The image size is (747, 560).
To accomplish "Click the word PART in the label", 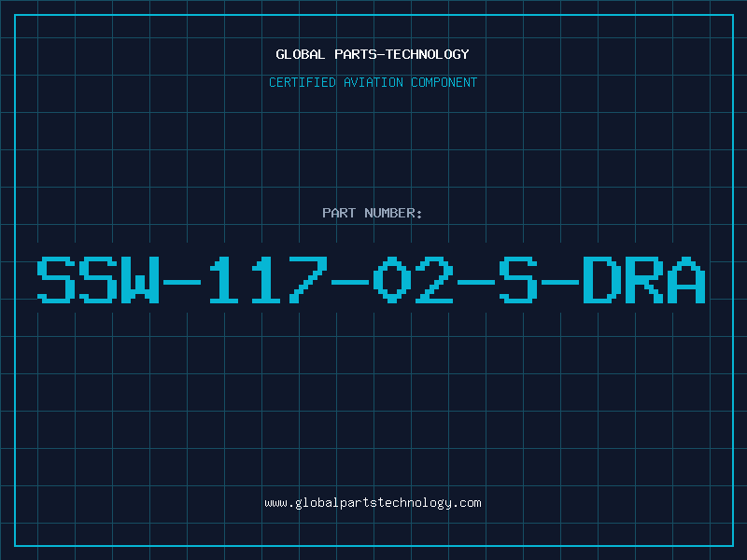I will pos(339,213).
